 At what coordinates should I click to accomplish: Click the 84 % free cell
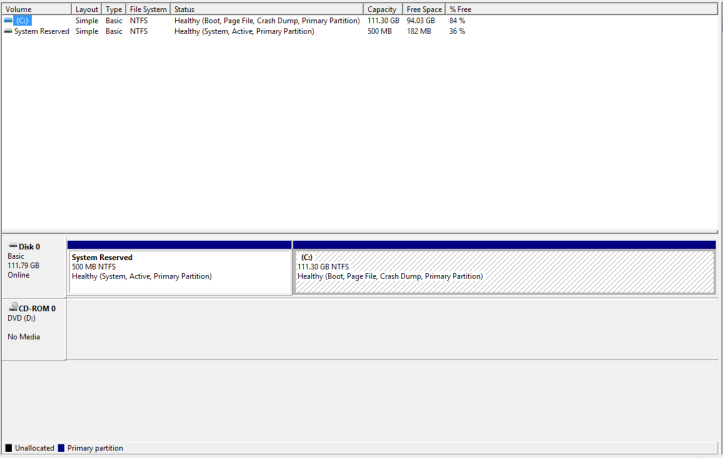(x=457, y=20)
